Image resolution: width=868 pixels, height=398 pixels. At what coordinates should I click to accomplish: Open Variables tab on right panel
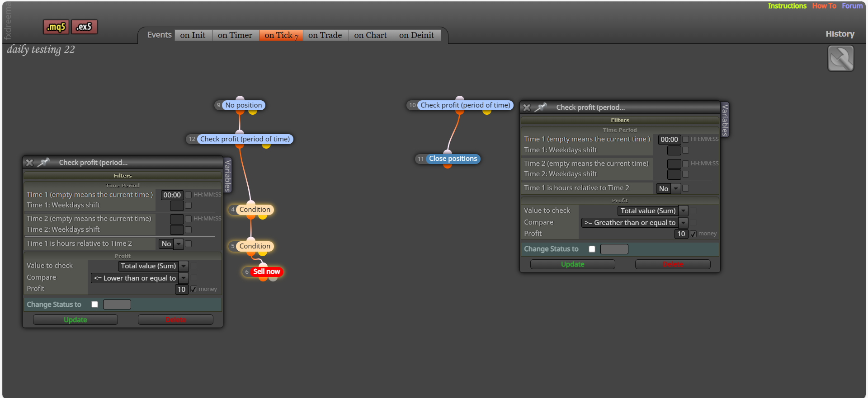725,120
